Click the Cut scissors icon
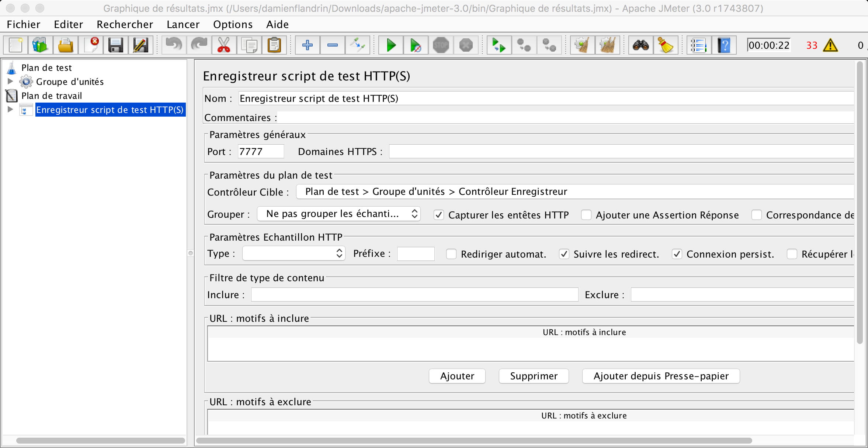Screen dimensions: 868x448 (x=224, y=45)
